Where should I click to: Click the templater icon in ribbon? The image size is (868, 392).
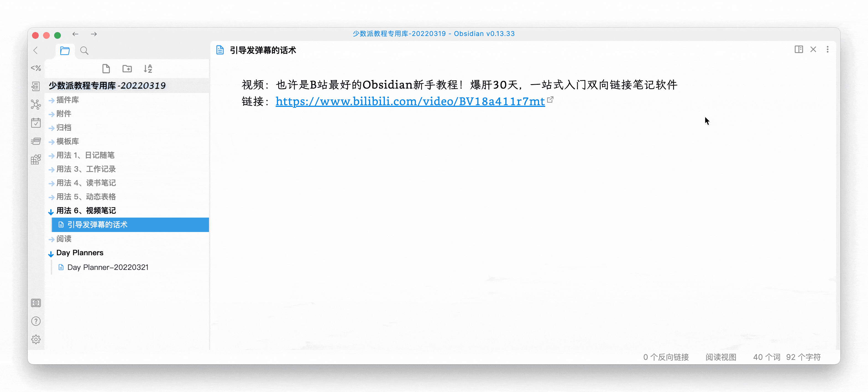36,68
